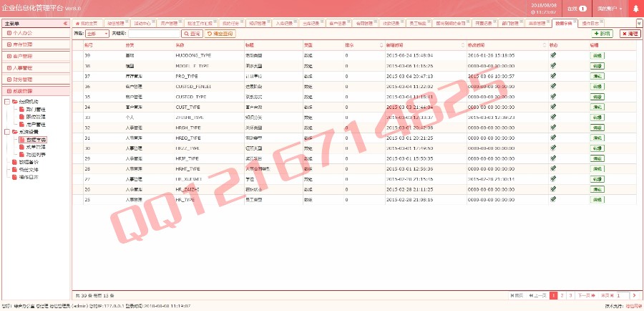Edit the HUODONG_TYPE dictionary row
Image resolution: width=644 pixels, height=311 pixels.
pyautogui.click(x=597, y=56)
